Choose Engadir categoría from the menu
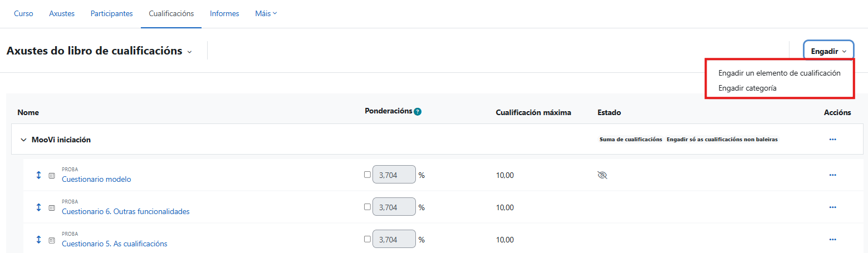Image resolution: width=868 pixels, height=253 pixels. tap(747, 88)
